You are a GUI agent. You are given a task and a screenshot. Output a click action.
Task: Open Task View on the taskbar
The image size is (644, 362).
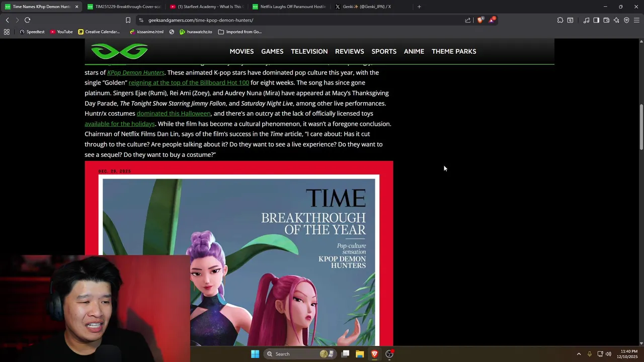tap(345, 354)
